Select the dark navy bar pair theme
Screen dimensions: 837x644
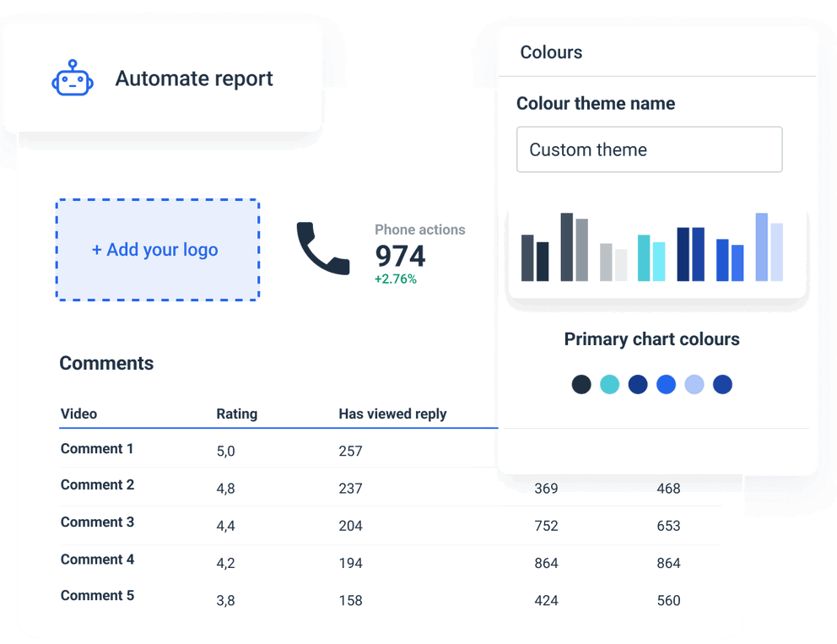click(x=535, y=258)
